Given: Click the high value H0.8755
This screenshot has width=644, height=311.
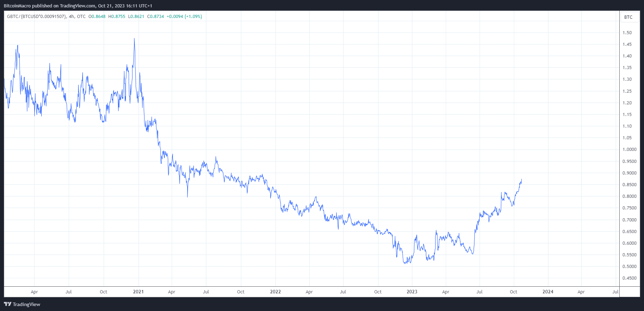Looking at the screenshot, I should coord(117,17).
